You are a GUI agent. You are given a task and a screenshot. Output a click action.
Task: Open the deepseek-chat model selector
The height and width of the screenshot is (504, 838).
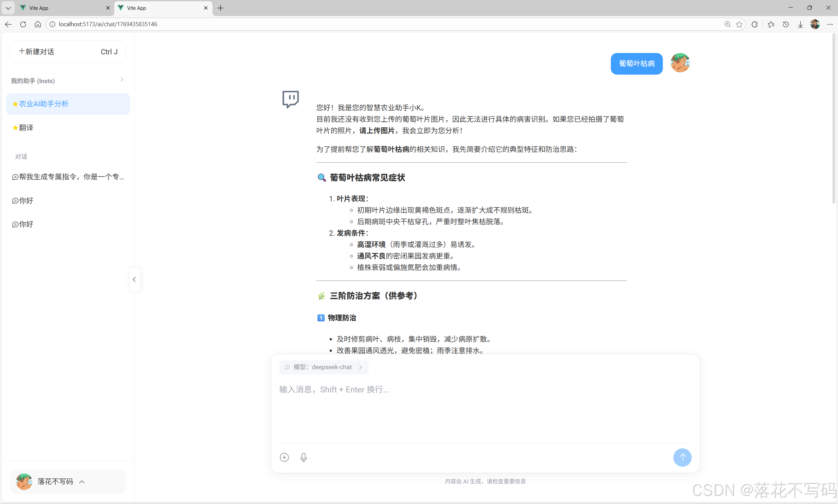(323, 367)
